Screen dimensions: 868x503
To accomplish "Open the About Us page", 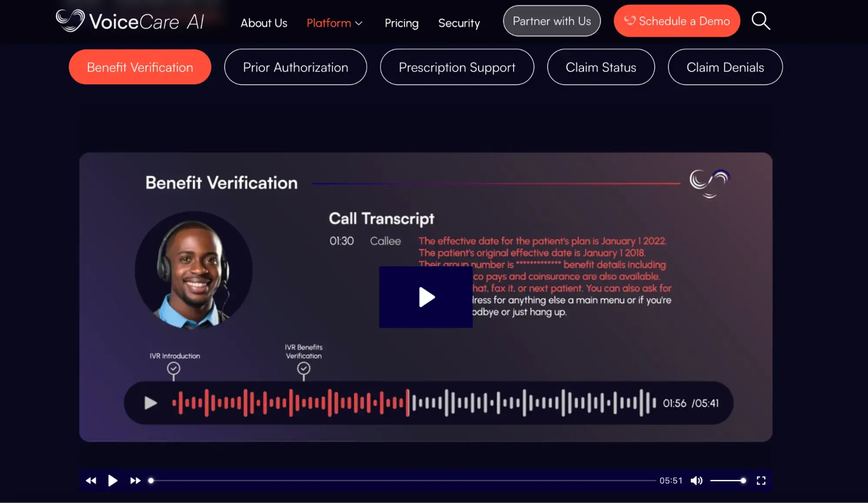I will [x=264, y=23].
